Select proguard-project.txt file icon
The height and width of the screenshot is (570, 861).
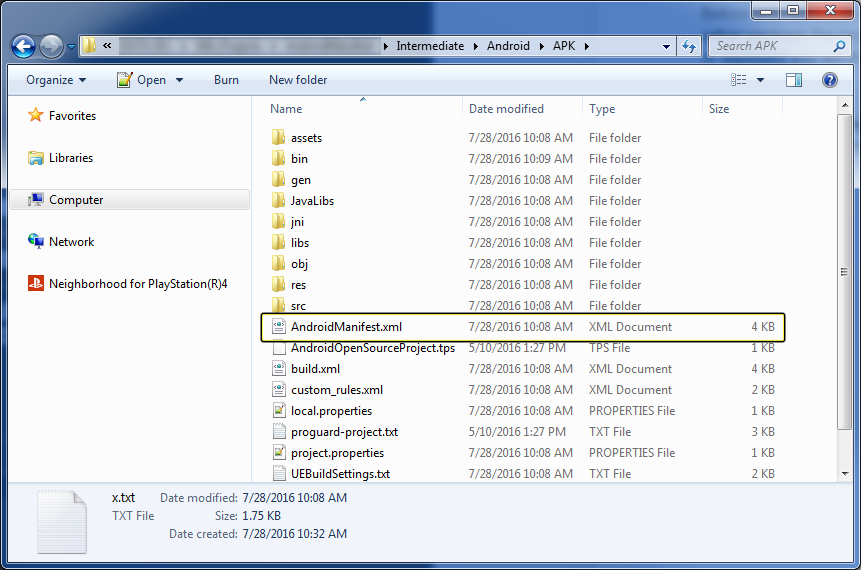[279, 432]
